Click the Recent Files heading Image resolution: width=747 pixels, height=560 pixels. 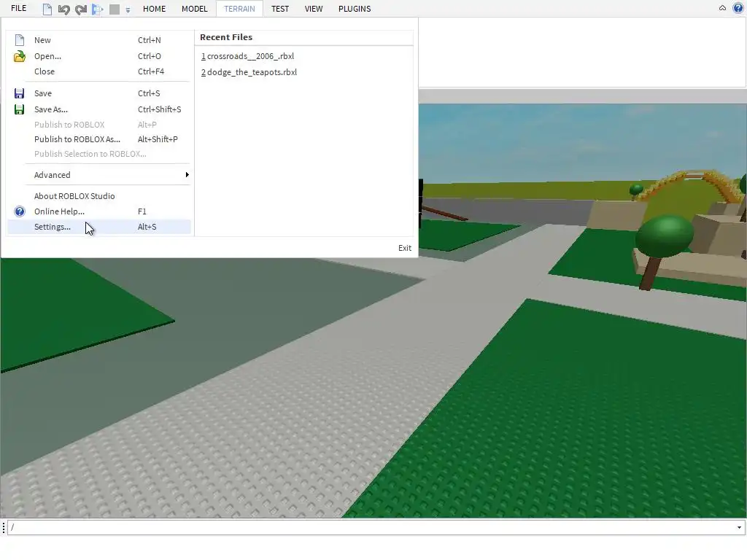(x=226, y=37)
